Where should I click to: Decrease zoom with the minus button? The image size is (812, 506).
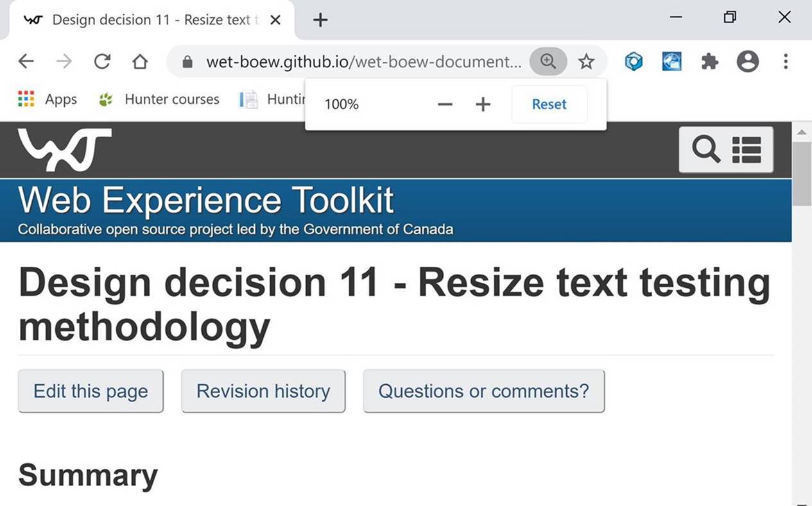[x=445, y=105]
